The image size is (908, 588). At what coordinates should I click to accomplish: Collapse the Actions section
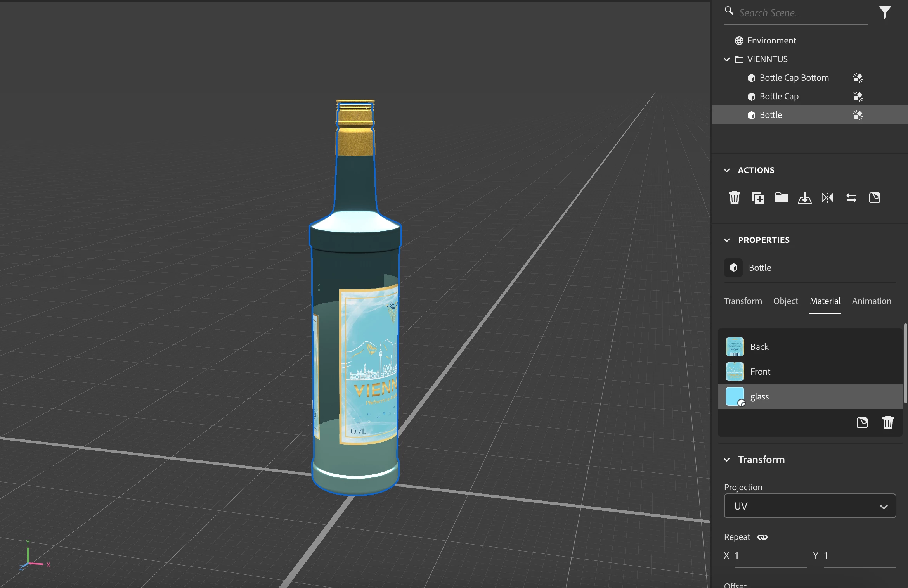pos(727,170)
